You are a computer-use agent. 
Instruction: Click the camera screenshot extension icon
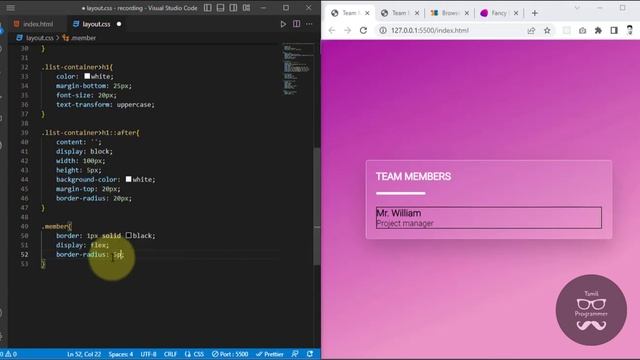click(582, 30)
